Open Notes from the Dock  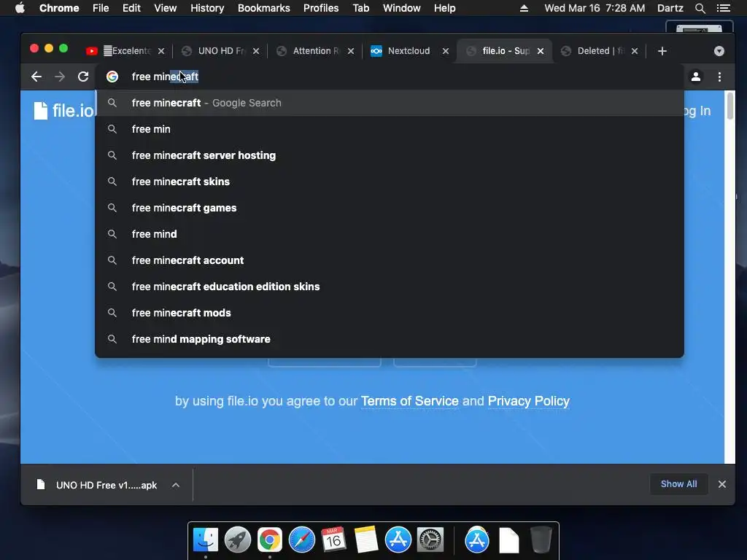(x=366, y=540)
